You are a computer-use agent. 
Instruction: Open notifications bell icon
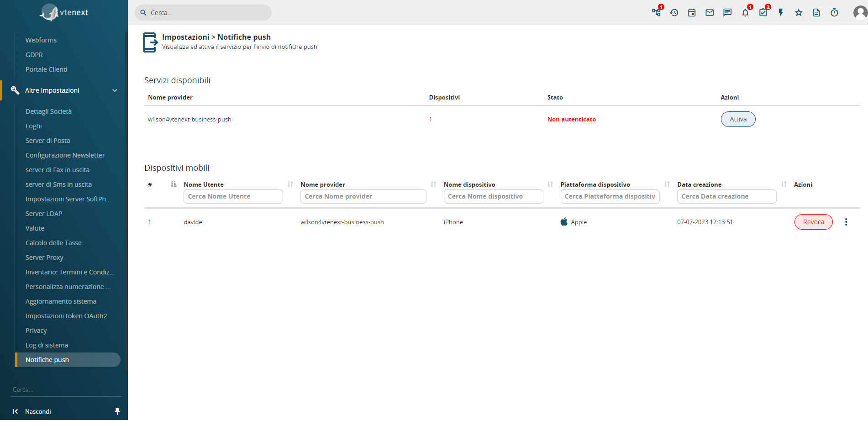click(745, 12)
